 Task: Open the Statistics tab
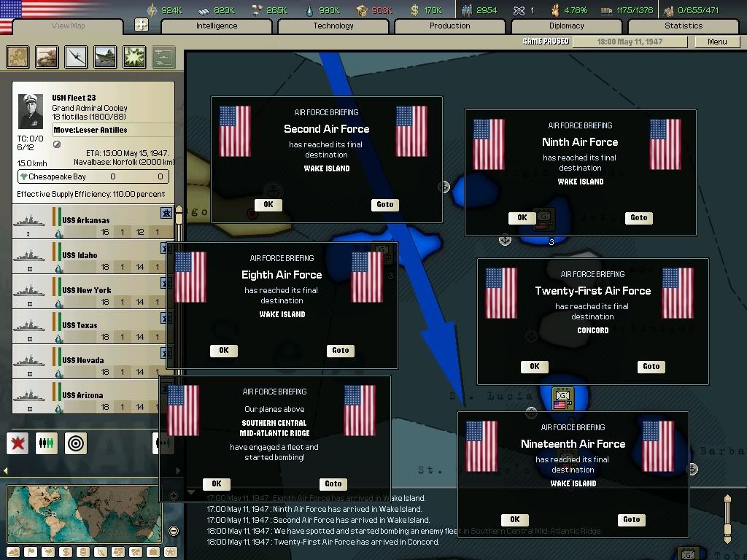(x=684, y=26)
